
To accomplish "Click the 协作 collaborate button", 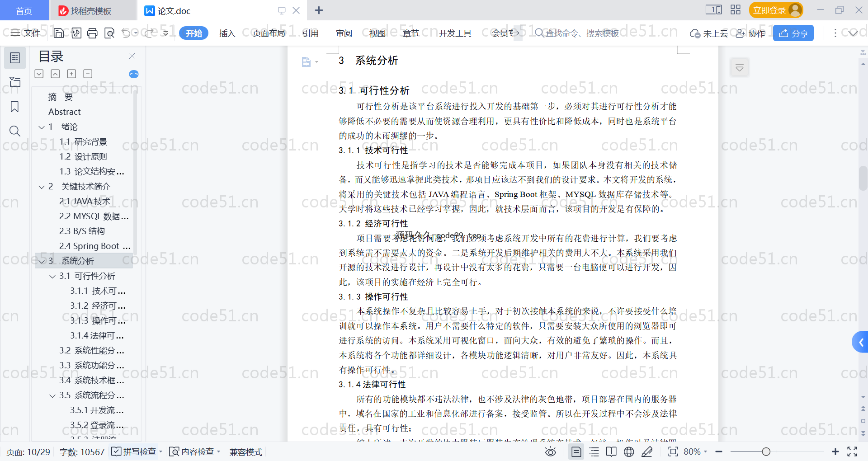I will click(x=750, y=33).
